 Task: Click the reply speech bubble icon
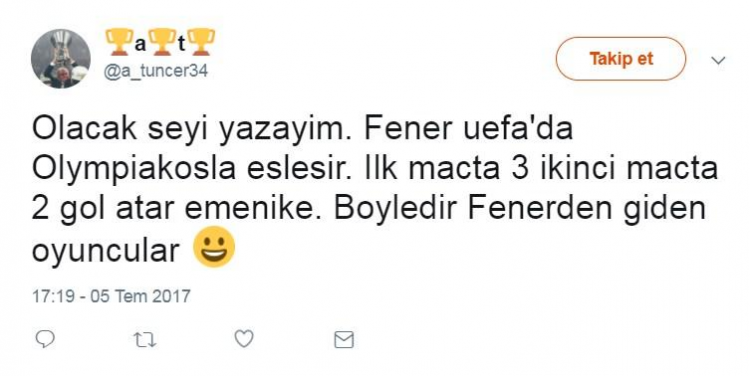click(45, 339)
